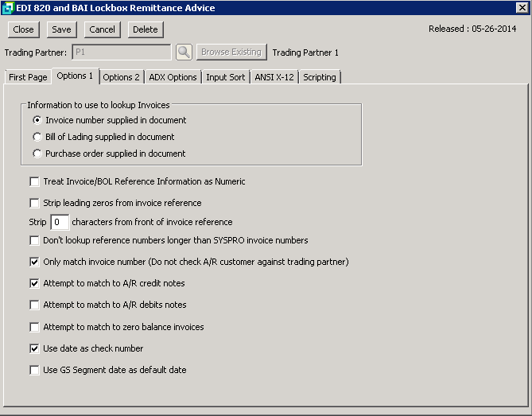Open the First Page tab

(x=28, y=77)
